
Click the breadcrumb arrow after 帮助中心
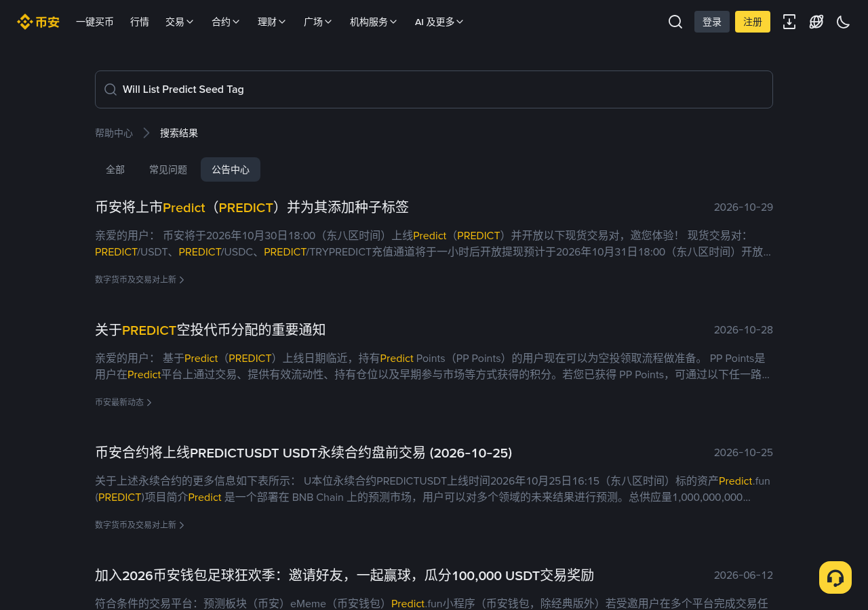click(x=146, y=133)
